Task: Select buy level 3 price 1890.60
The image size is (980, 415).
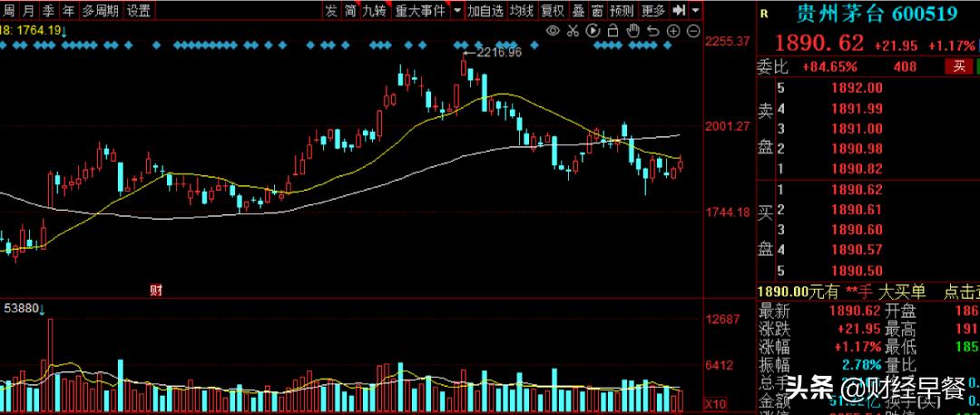Action: pyautogui.click(x=857, y=230)
